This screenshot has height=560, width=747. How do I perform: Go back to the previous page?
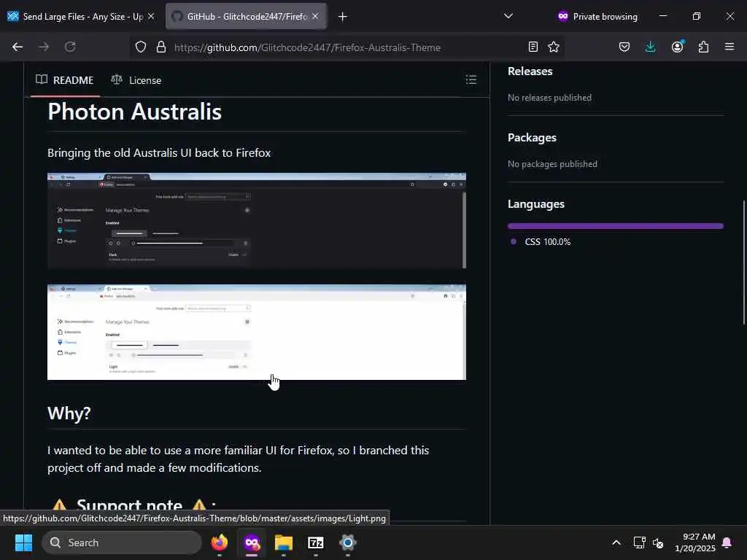click(18, 47)
